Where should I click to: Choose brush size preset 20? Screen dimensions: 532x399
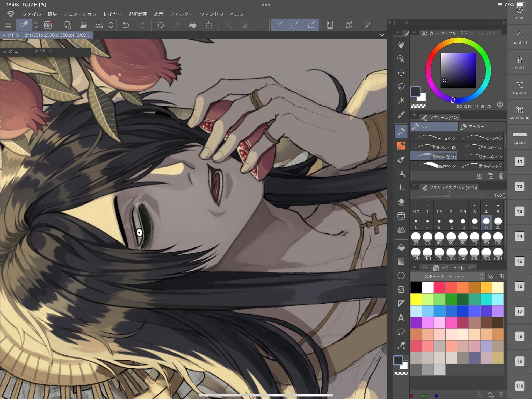(498, 223)
